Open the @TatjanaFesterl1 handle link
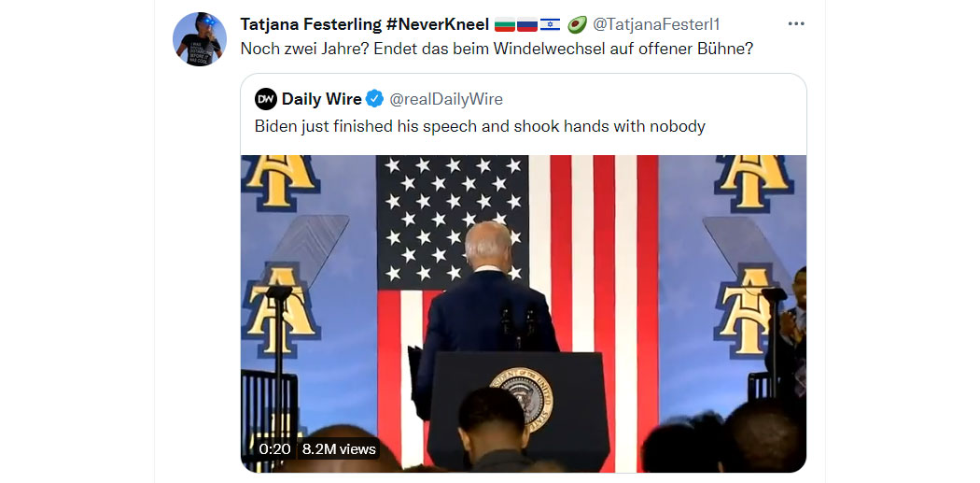This screenshot has width=980, height=483. click(655, 24)
